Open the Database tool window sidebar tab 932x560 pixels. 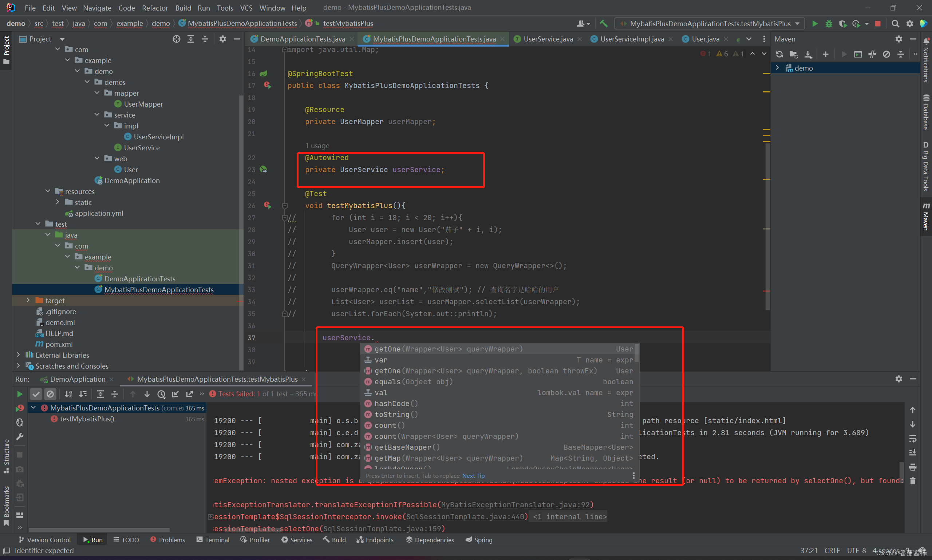tap(926, 112)
